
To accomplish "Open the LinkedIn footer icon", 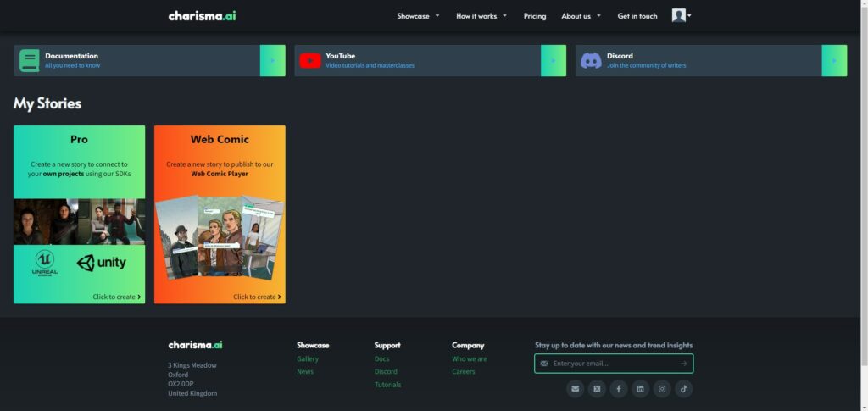I will (x=641, y=389).
